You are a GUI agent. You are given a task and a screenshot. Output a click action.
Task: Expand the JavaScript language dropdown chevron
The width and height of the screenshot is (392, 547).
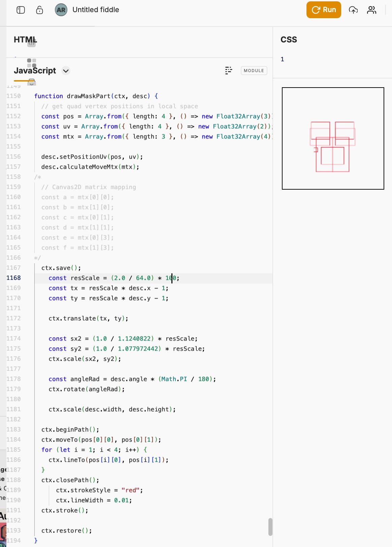pyautogui.click(x=66, y=71)
